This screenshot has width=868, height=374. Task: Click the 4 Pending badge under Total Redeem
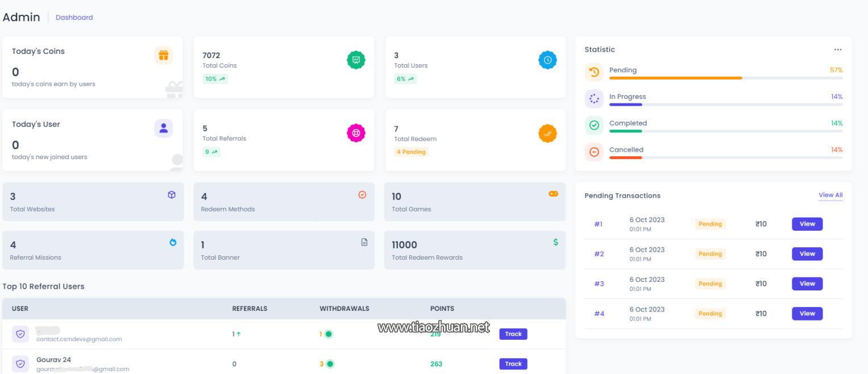pos(411,152)
